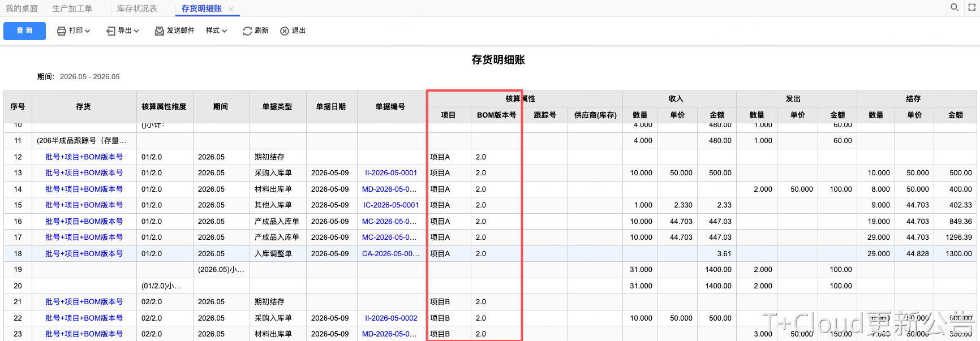Open document link IC-2026-05-0001
The height and width of the screenshot is (341, 980).
pyautogui.click(x=391, y=205)
